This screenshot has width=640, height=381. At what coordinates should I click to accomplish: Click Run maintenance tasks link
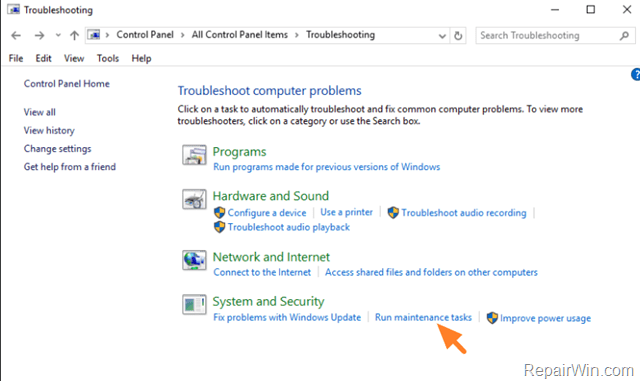[423, 317]
